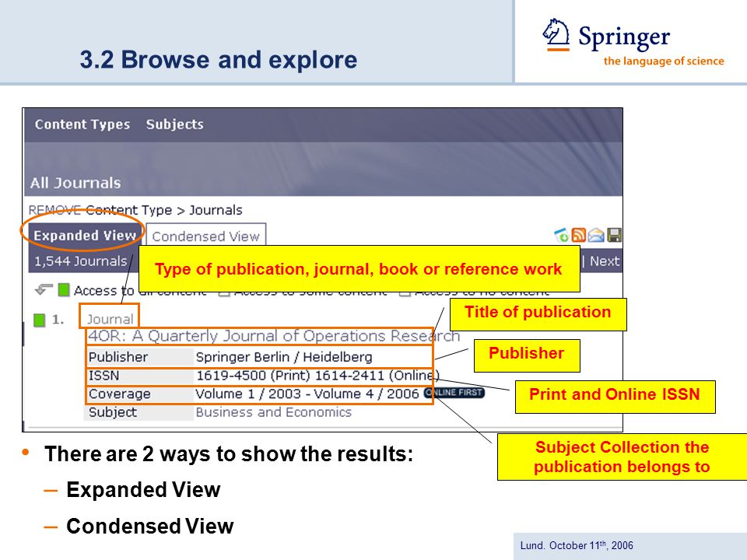The height and width of the screenshot is (560, 747).
Task: Click the Online First badge
Action: tap(454, 392)
